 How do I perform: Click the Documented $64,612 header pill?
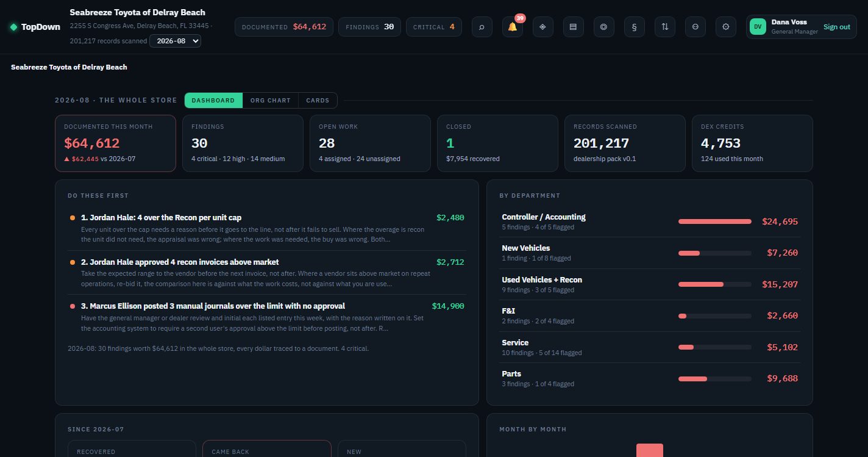(x=284, y=27)
